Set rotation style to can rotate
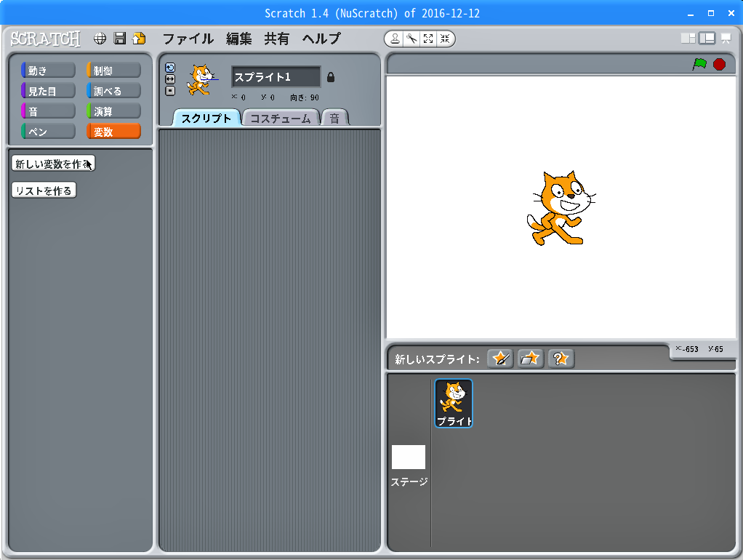Viewport: 743px width, 560px height. tap(170, 68)
